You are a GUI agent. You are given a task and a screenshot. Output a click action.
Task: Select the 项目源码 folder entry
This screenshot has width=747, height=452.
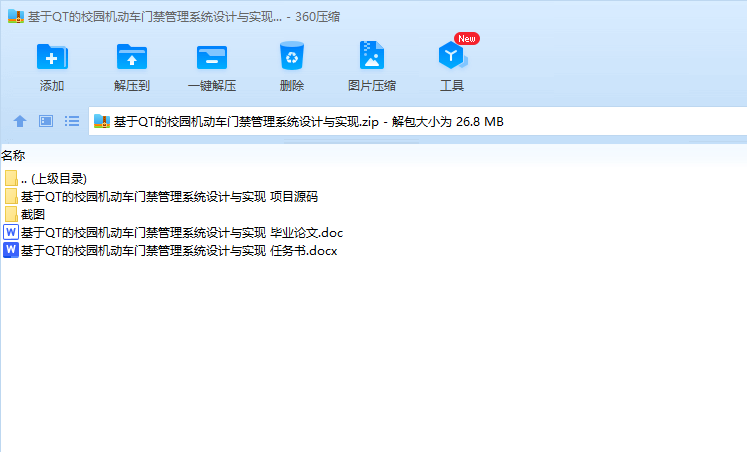pos(161,197)
